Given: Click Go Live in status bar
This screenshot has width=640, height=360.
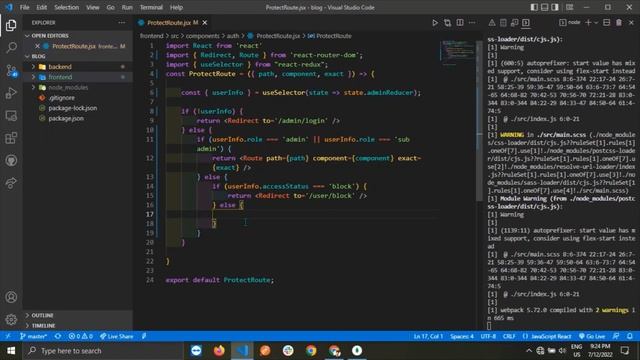Looking at the screenshot, I should (x=592, y=336).
